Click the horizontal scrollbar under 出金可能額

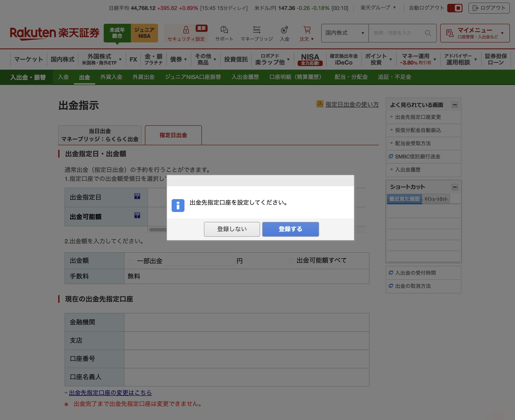click(158, 230)
